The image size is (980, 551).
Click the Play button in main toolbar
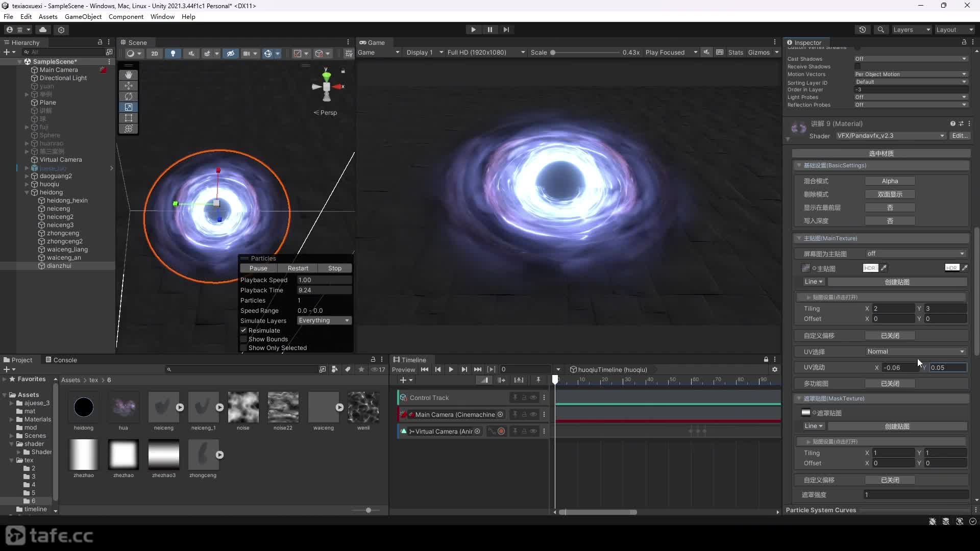pyautogui.click(x=473, y=30)
